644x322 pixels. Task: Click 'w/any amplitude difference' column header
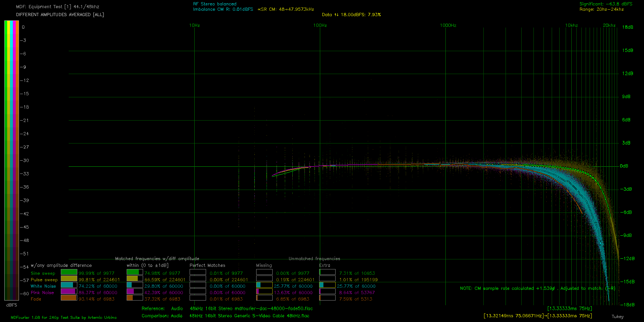tap(61, 265)
